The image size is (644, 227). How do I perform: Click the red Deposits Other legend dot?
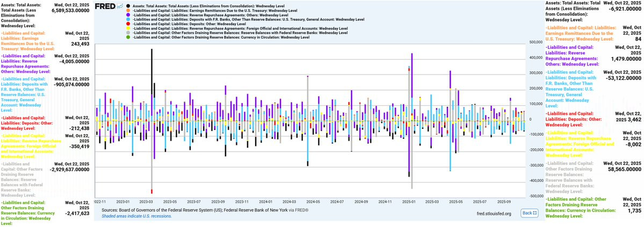128,24
